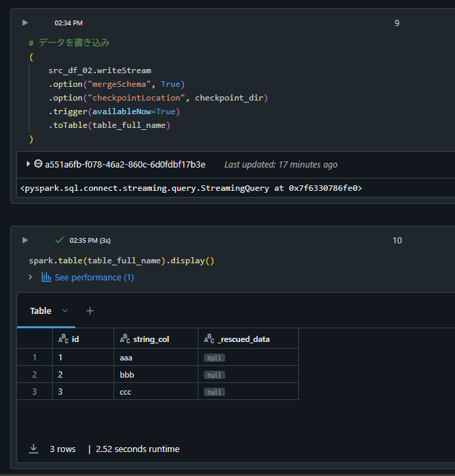Place cursor on trigger(availableNow=True) line

tap(114, 111)
